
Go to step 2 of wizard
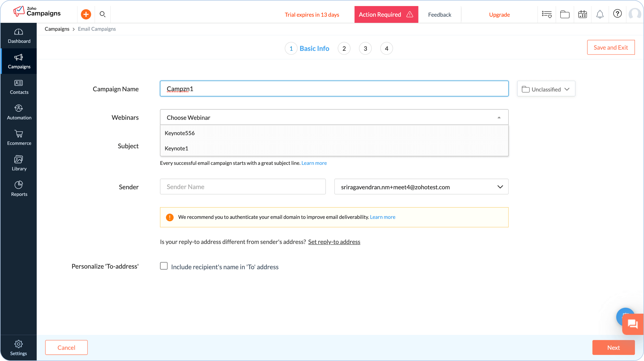(344, 49)
